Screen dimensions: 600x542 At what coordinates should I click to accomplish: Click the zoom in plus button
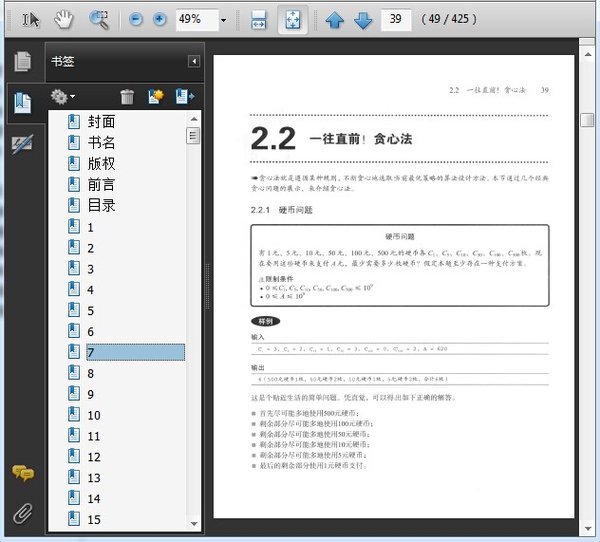[x=159, y=19]
